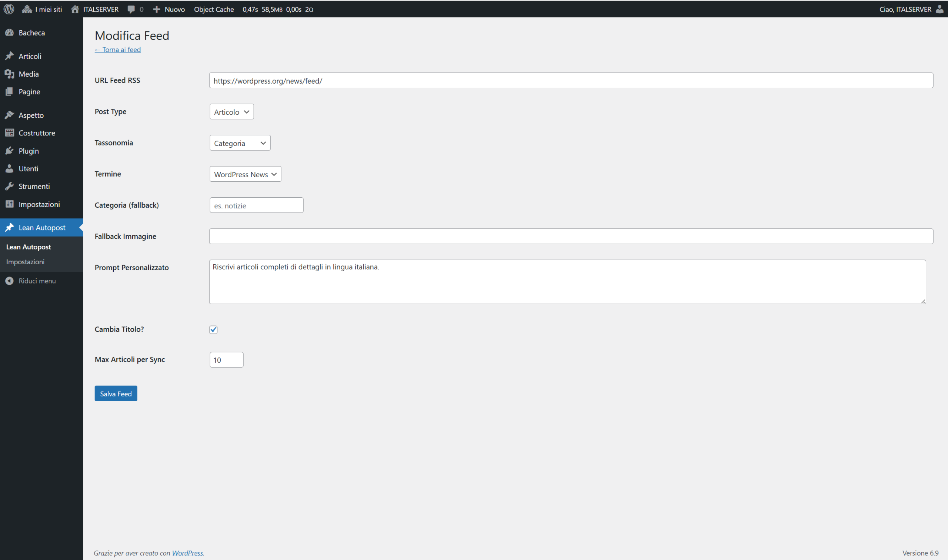The image size is (948, 560).
Task: Click the Salva Feed button
Action: click(116, 393)
